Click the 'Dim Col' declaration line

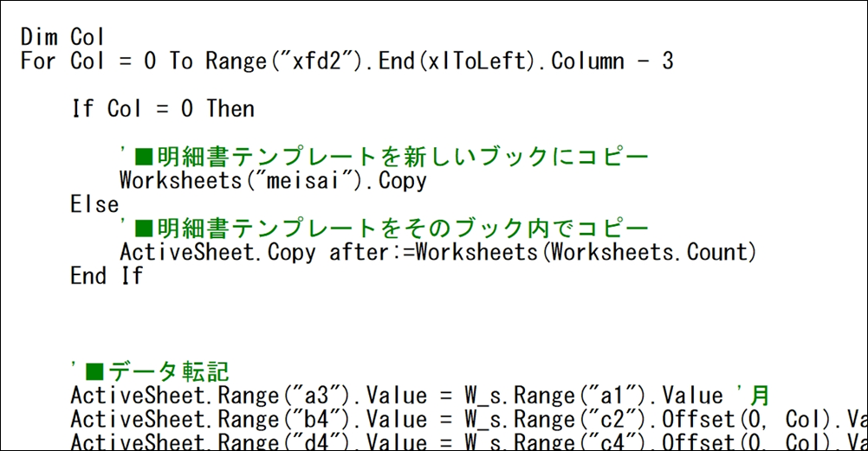point(62,37)
